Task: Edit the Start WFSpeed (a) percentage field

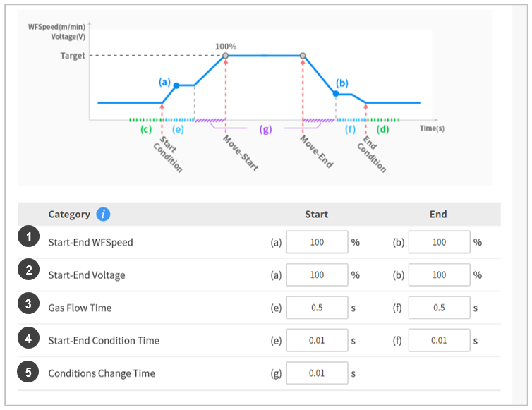Action: (317, 242)
